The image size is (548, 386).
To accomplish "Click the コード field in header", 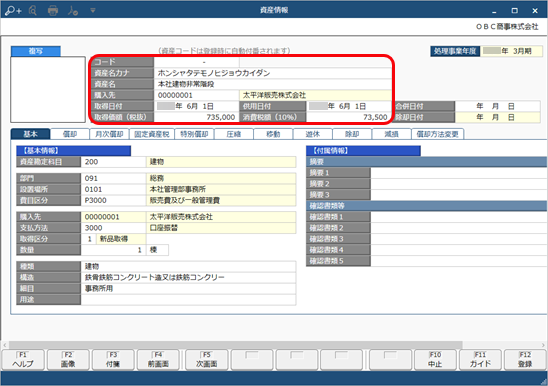I will tap(196, 62).
